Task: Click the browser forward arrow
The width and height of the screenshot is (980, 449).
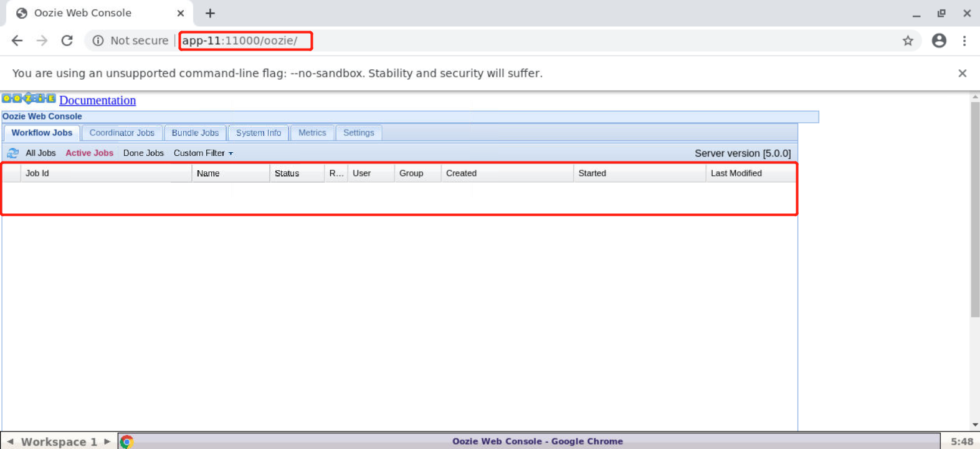Action: (x=42, y=41)
